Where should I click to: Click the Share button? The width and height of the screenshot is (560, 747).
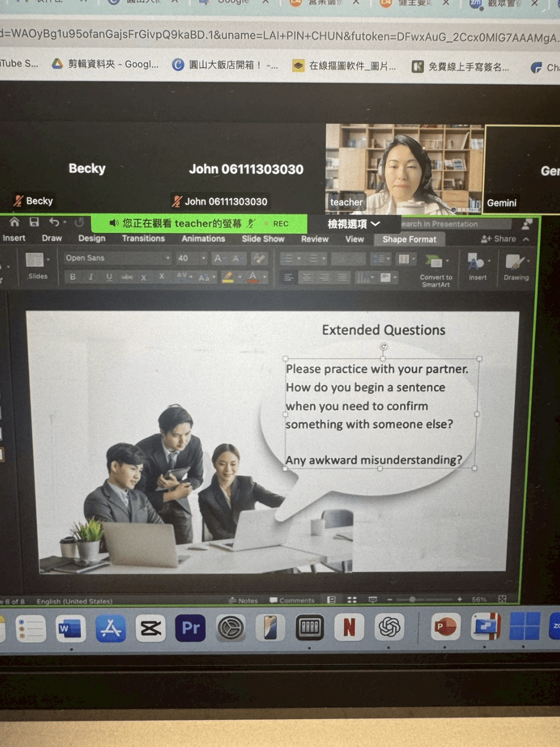tap(499, 239)
